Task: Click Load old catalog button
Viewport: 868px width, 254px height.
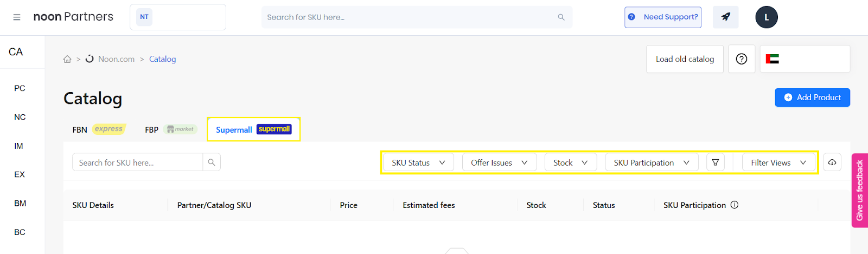Action: (x=685, y=59)
